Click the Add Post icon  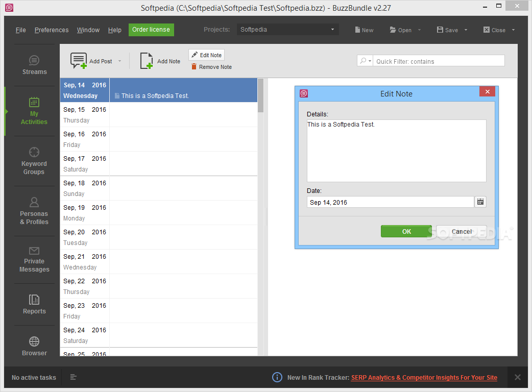click(79, 61)
